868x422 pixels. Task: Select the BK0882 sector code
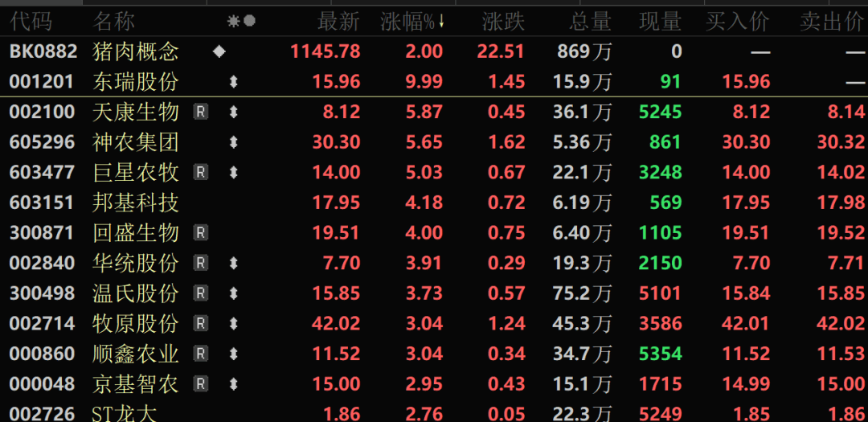(43, 52)
